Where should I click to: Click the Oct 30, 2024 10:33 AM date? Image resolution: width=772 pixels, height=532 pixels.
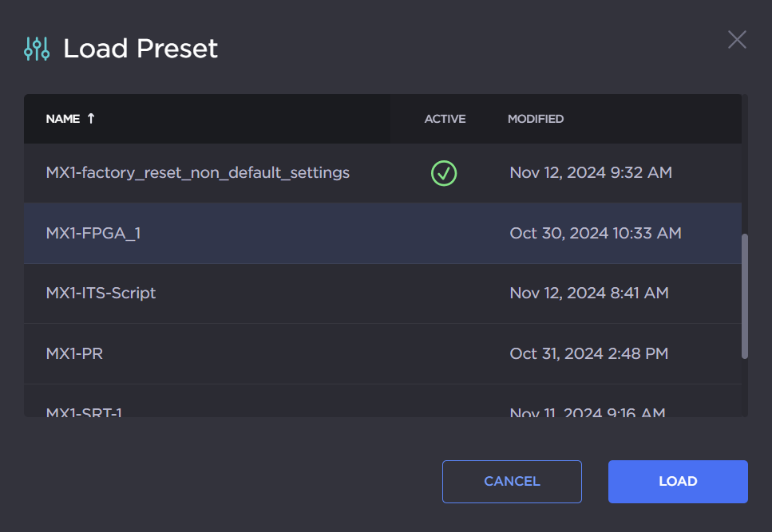595,233
